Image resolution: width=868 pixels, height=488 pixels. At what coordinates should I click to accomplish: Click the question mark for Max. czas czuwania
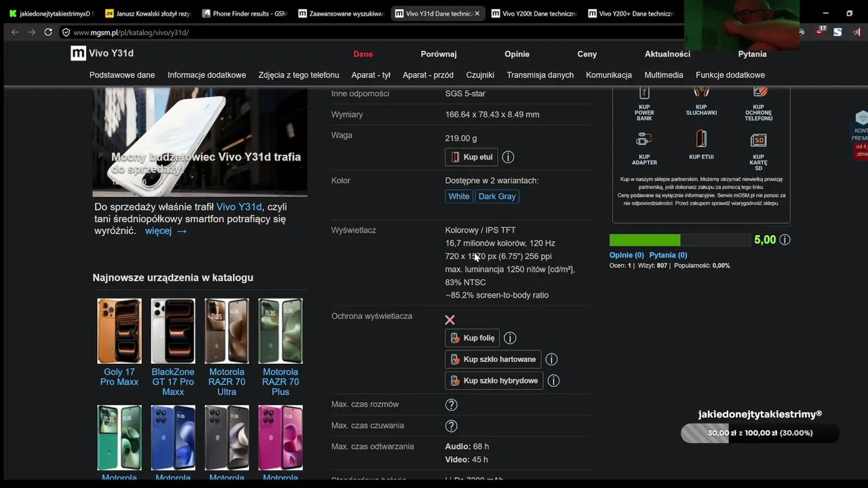coord(451,426)
